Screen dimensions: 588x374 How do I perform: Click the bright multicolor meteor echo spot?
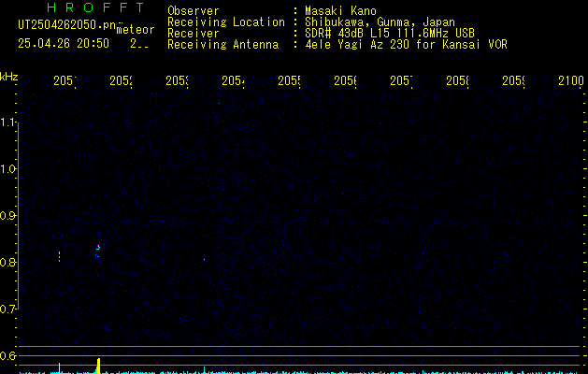pyautogui.click(x=98, y=247)
